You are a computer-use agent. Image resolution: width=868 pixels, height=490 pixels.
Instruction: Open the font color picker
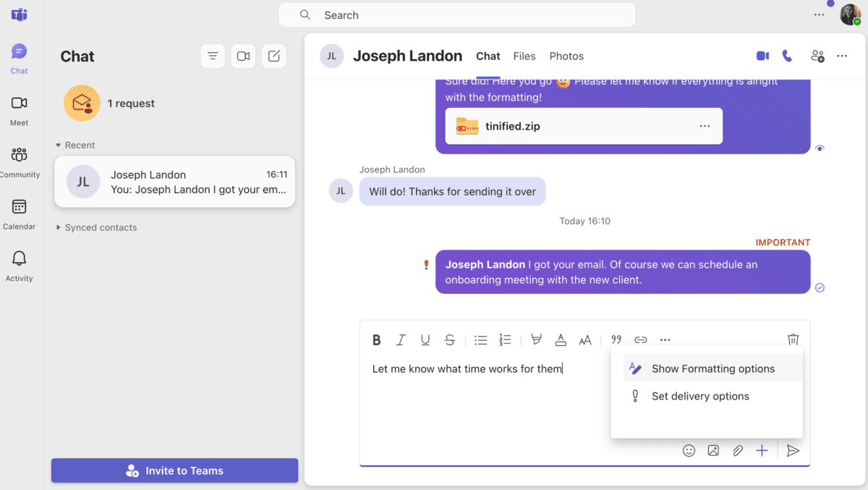coord(561,339)
